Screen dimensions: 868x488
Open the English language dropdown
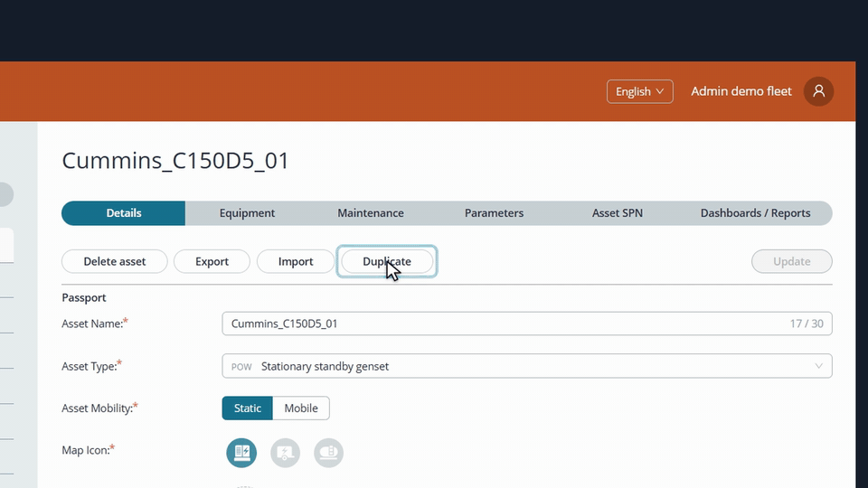[x=639, y=91]
